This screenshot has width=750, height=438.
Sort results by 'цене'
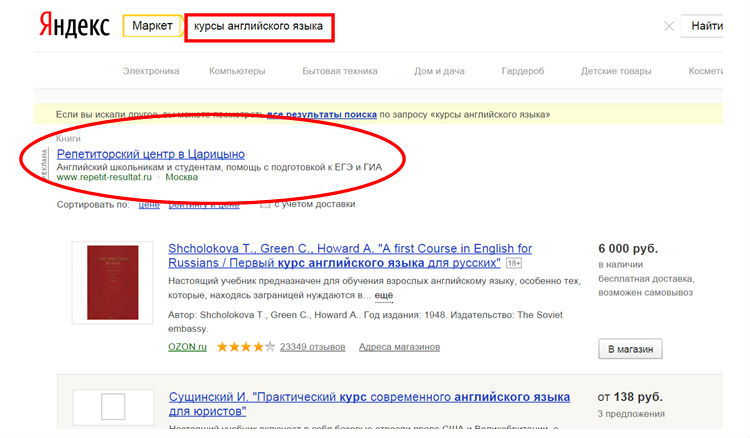click(148, 205)
